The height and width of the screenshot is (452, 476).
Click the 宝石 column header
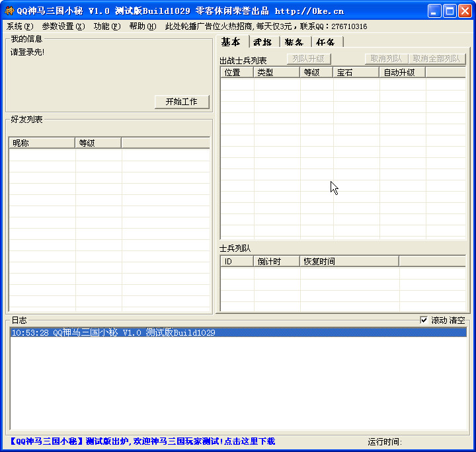pyautogui.click(x=356, y=73)
